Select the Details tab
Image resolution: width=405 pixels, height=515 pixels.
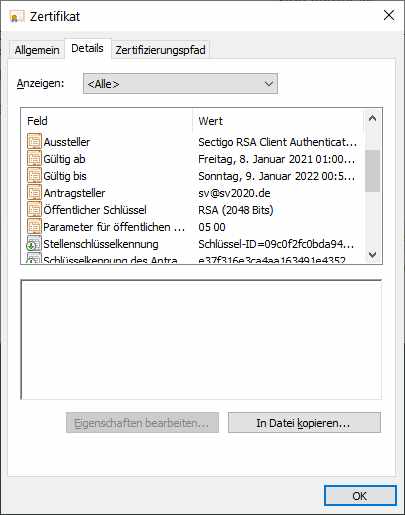pyautogui.click(x=87, y=49)
